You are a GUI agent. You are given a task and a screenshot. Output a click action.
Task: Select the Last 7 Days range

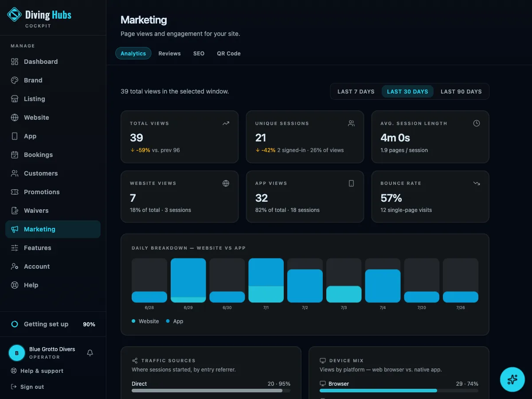point(356,91)
